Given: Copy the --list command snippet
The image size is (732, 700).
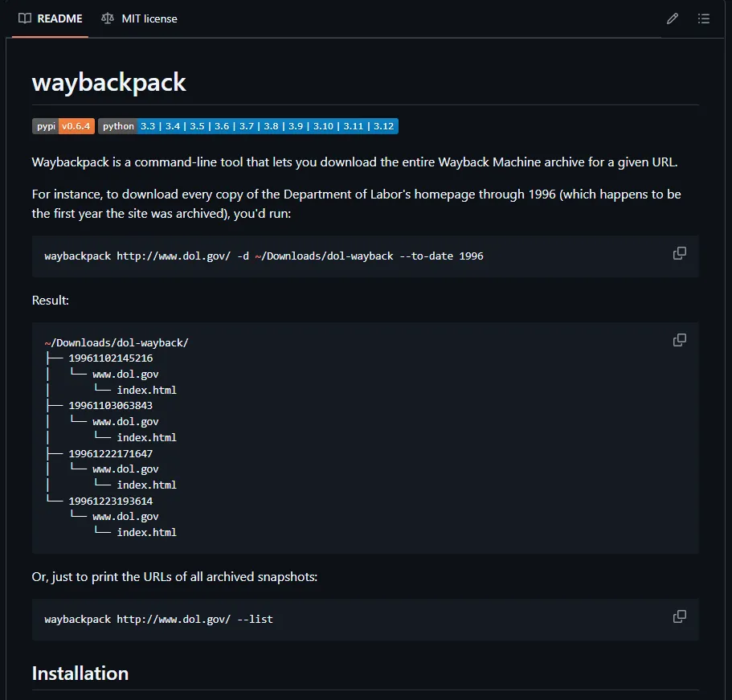Looking at the screenshot, I should coord(679,616).
